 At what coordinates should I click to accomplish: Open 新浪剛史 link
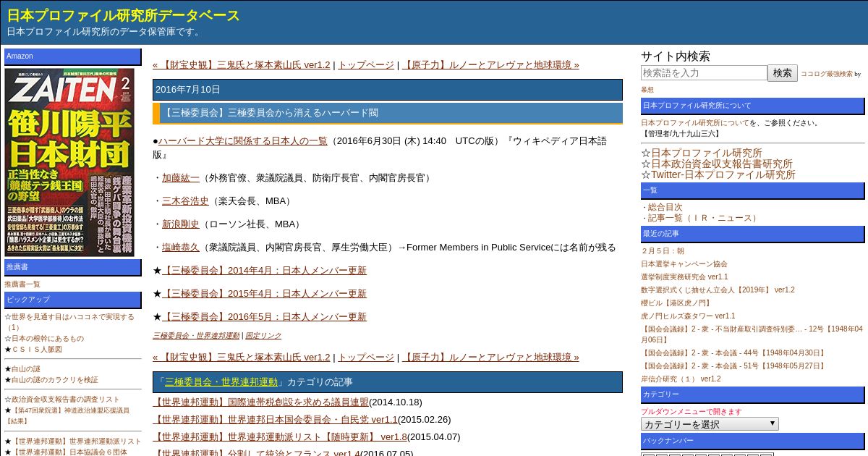click(180, 224)
